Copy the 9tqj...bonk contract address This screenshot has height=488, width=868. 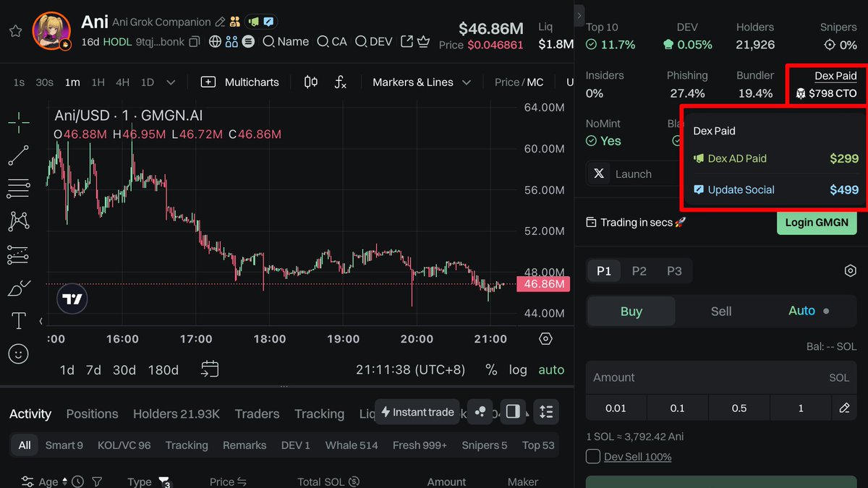[194, 42]
